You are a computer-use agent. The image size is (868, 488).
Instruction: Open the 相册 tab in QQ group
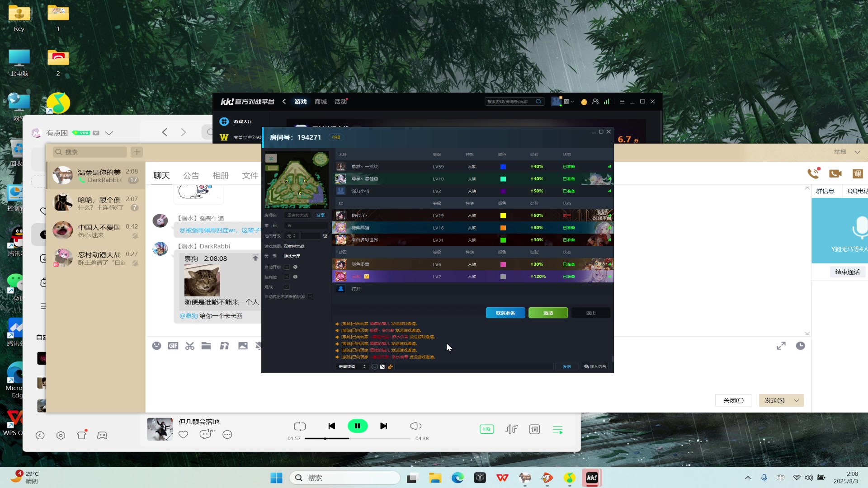[x=220, y=175]
